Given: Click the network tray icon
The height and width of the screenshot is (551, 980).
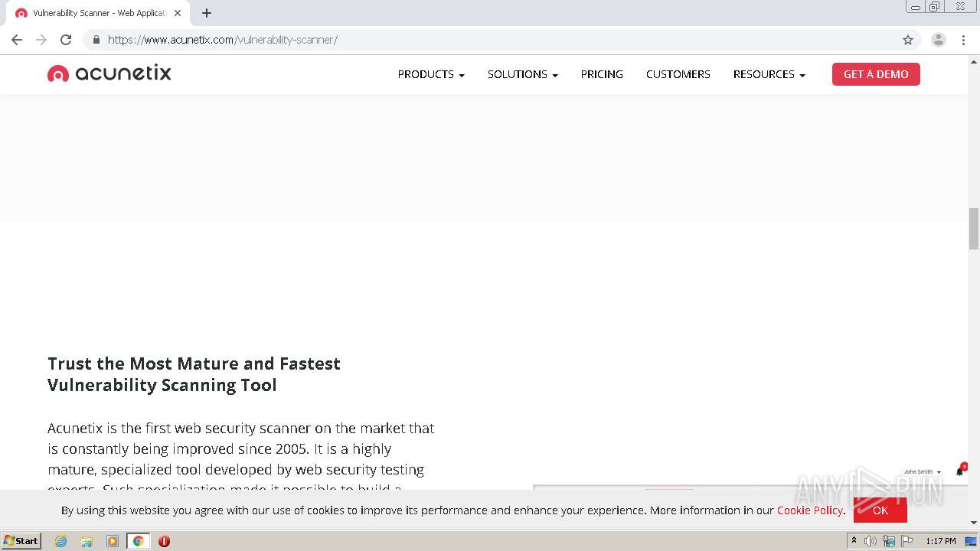Looking at the screenshot, I should [889, 541].
